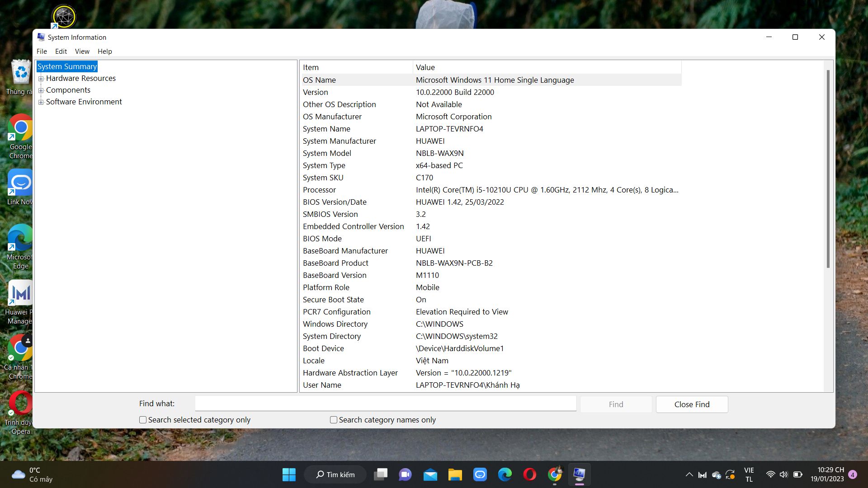Open the Opera browser desktop shortcut

point(19,412)
